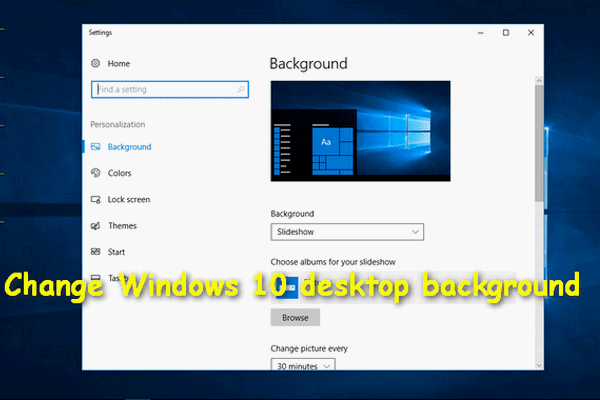
Task: Maximize the Settings window
Action: [506, 33]
